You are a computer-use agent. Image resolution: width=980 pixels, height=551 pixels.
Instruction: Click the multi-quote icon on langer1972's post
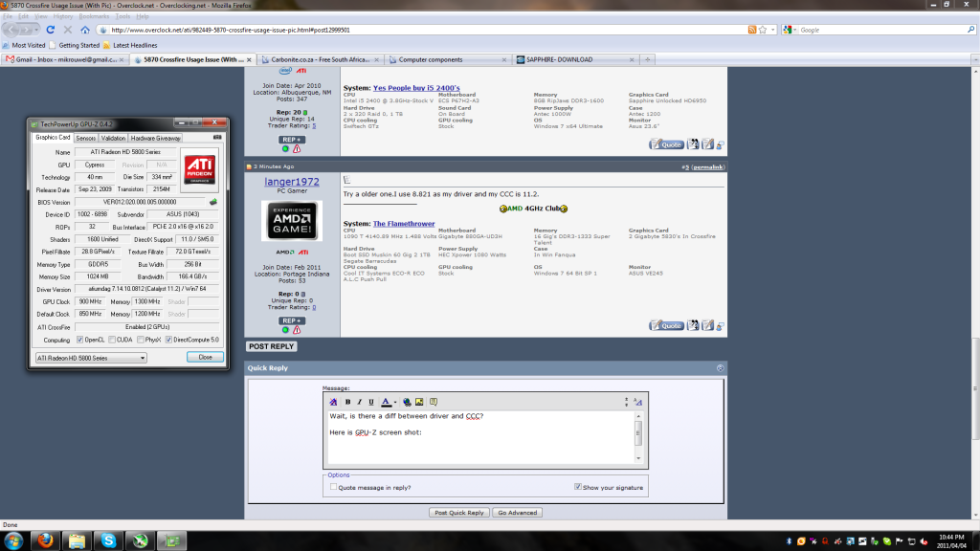693,325
